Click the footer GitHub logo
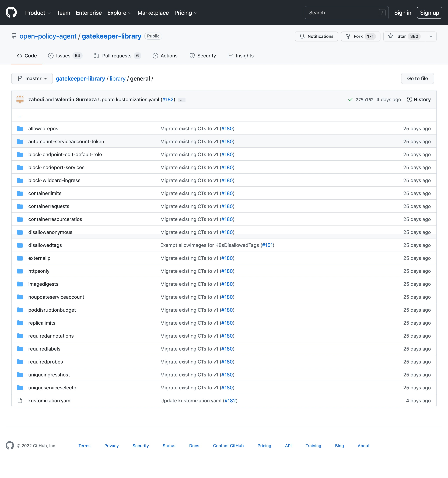 pos(10,446)
